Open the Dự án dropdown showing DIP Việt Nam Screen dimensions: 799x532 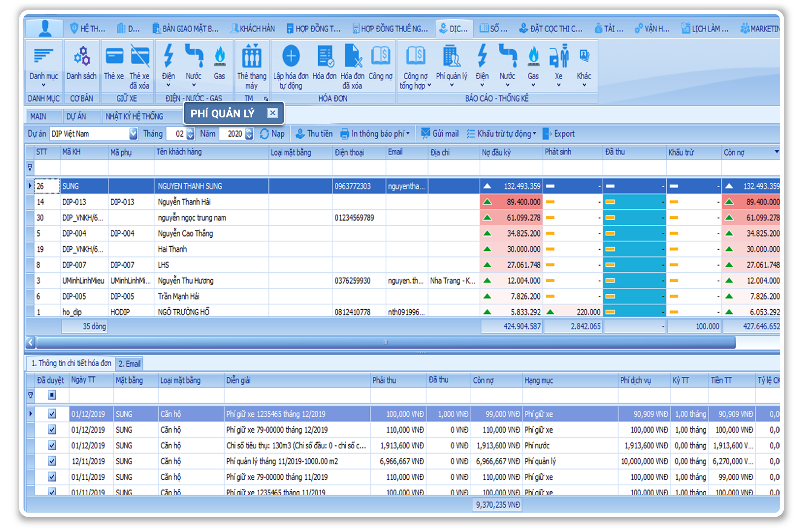point(133,133)
